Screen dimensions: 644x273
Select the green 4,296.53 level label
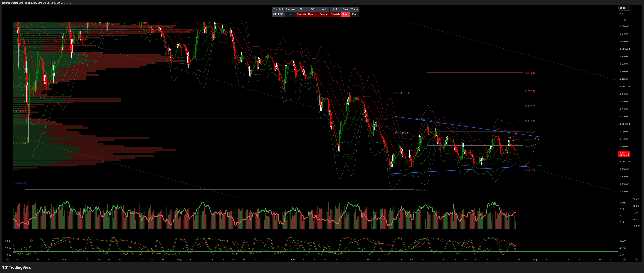click(x=531, y=106)
